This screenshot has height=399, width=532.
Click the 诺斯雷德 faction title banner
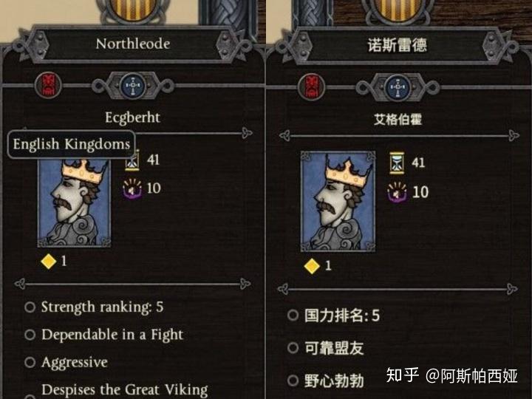pyautogui.click(x=398, y=46)
